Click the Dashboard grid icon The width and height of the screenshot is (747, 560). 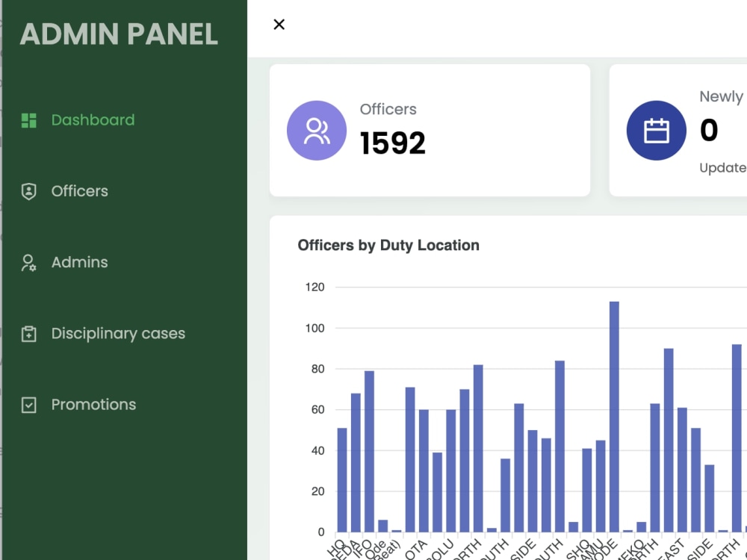pyautogui.click(x=28, y=120)
